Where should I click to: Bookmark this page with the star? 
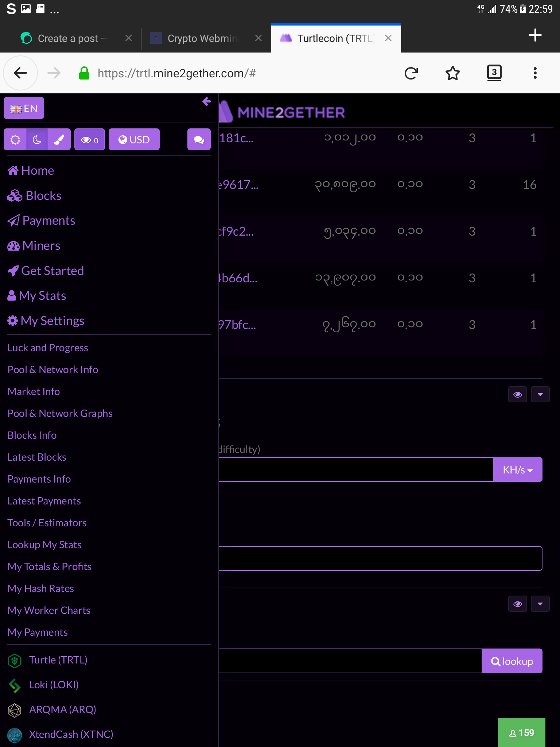[453, 73]
